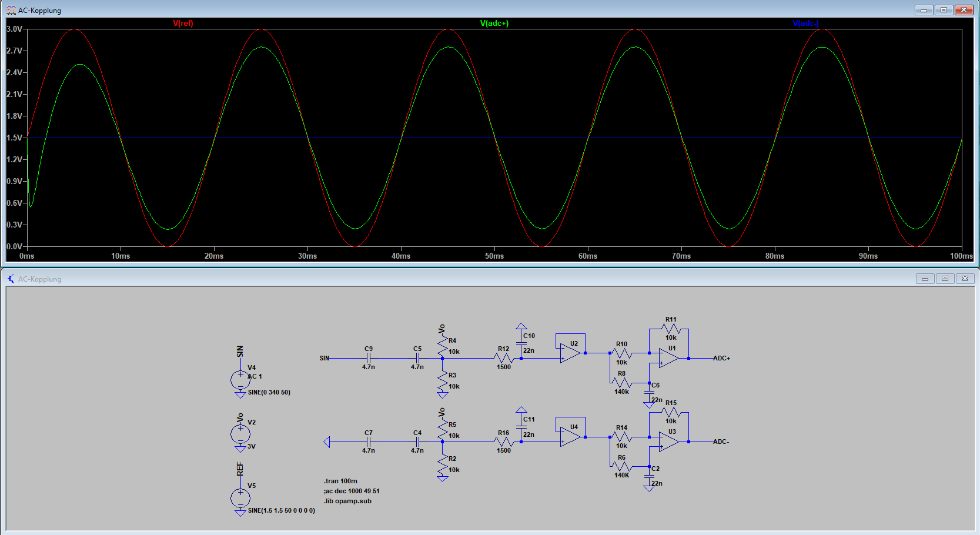Minimize the waveform plot window
Screen dimensions: 980x535
pos(924,10)
